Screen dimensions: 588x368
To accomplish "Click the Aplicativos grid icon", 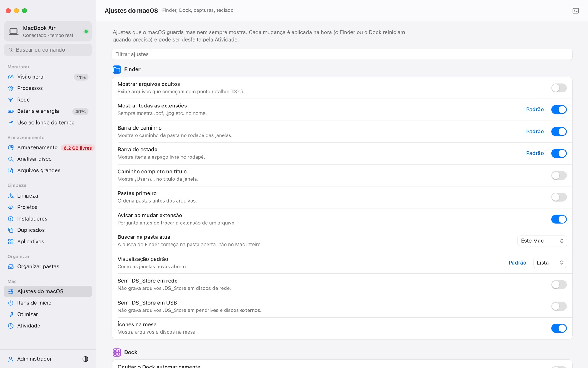I will [x=11, y=242].
